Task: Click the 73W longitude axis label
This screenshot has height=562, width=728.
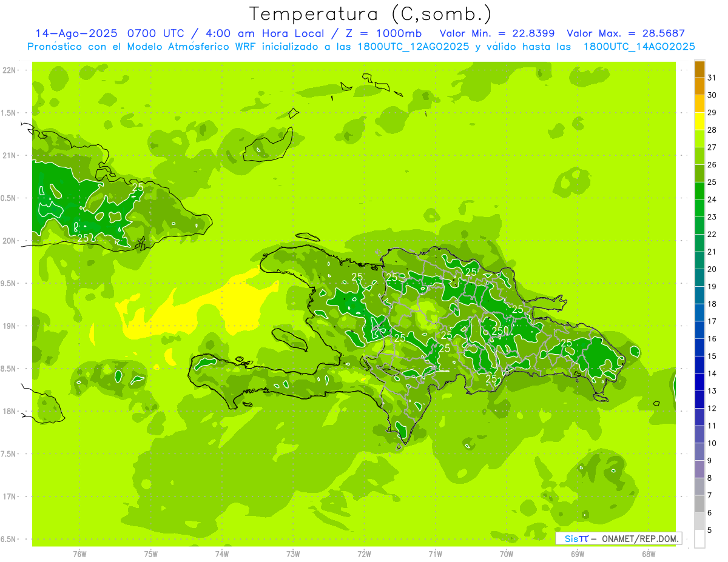Action: tap(293, 554)
